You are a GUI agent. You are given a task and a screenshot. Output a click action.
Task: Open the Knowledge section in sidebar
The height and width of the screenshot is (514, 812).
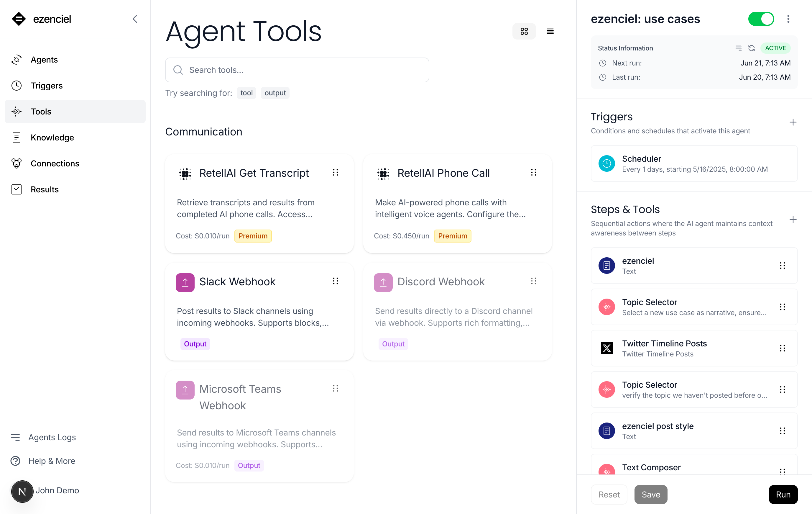pyautogui.click(x=52, y=137)
